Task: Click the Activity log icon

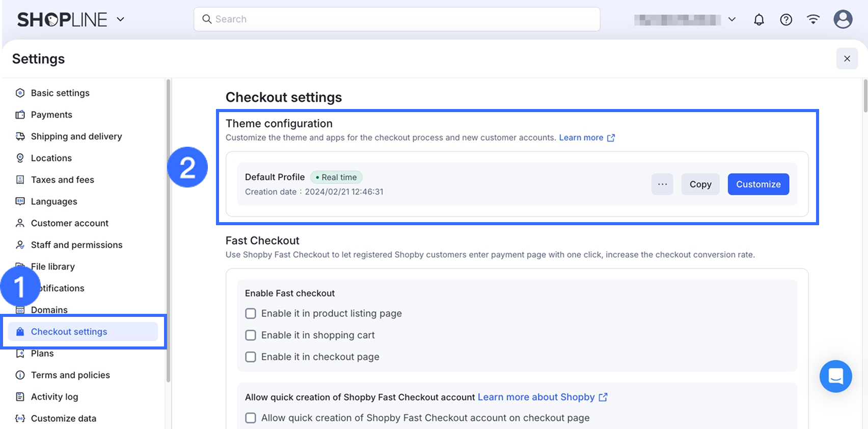Action: click(20, 396)
